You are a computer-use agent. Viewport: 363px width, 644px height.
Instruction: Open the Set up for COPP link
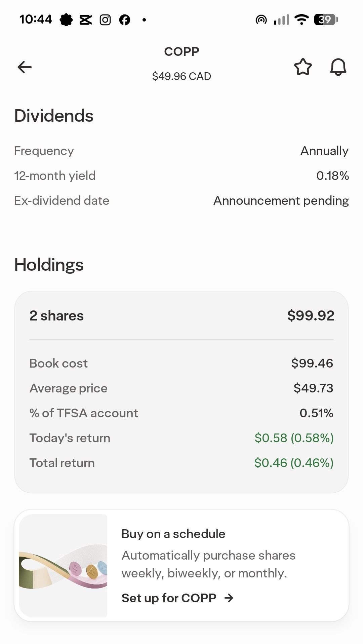tap(169, 598)
